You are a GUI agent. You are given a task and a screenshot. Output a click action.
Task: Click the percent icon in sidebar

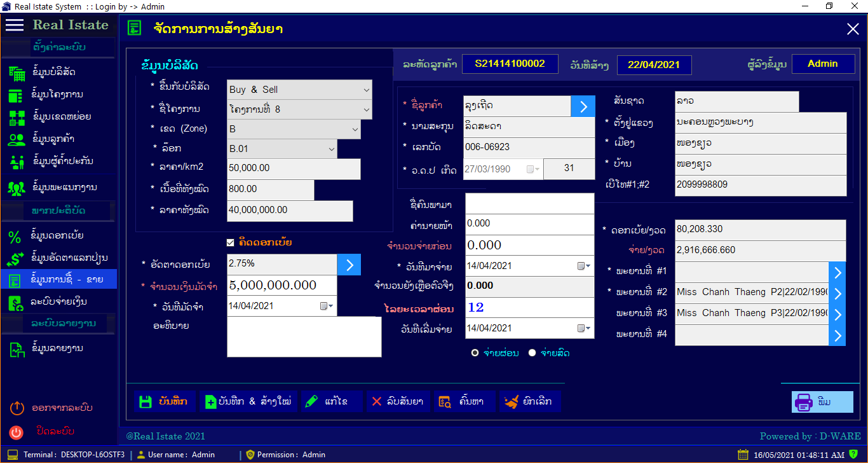tap(15, 237)
